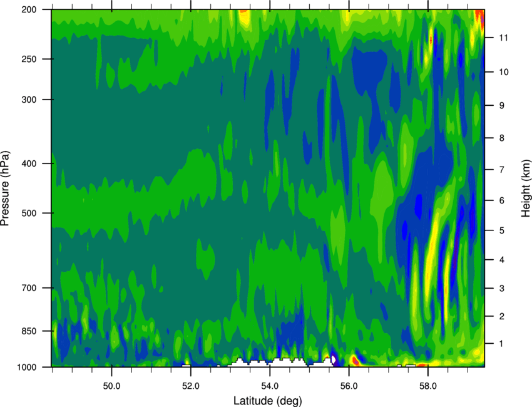The width and height of the screenshot is (532, 407).
Task: Click the 11 km height label
Action: tap(504, 38)
